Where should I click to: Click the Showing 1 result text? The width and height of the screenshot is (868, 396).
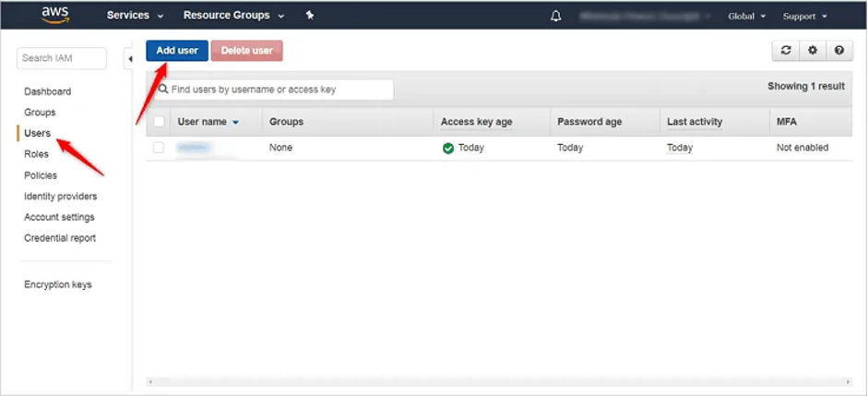coord(806,87)
